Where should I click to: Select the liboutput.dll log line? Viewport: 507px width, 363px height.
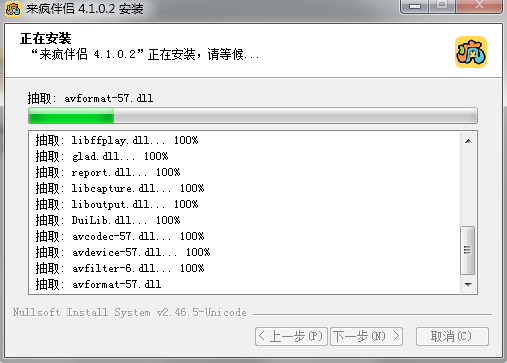pos(117,204)
